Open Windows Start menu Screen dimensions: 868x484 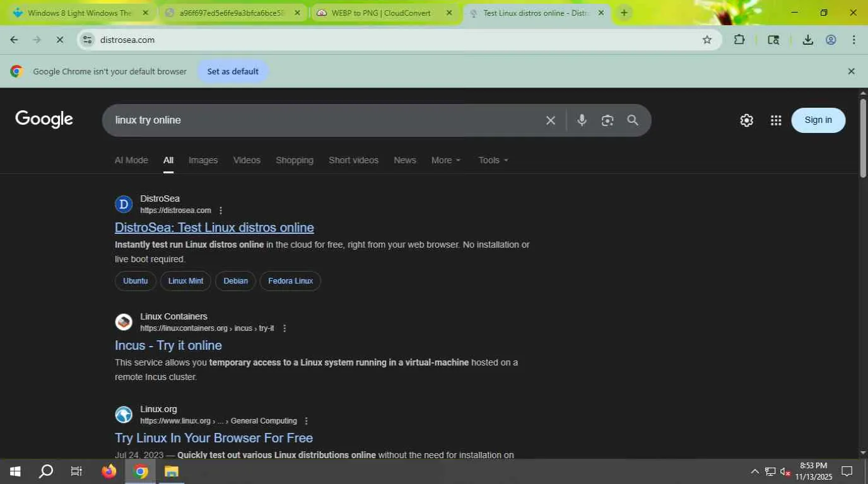pyautogui.click(x=15, y=471)
